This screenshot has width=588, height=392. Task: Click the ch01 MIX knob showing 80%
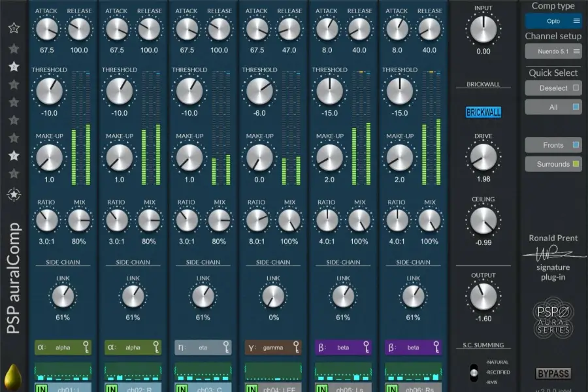(79, 220)
